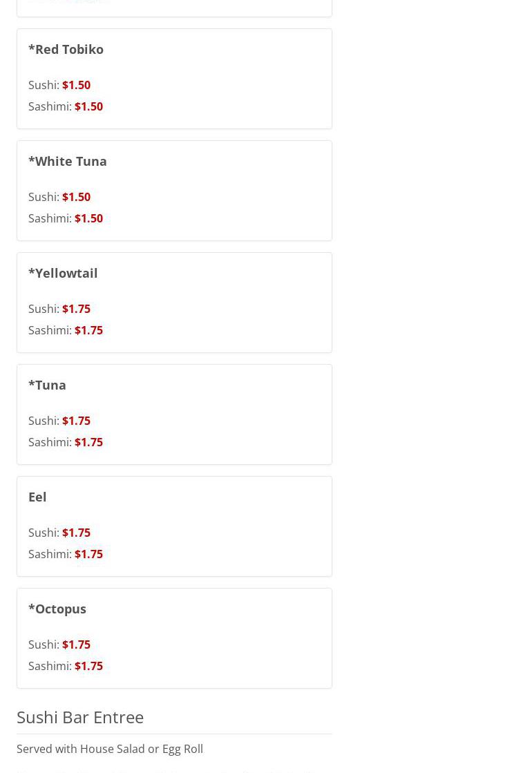Open the *Tuna menu item

point(47,385)
